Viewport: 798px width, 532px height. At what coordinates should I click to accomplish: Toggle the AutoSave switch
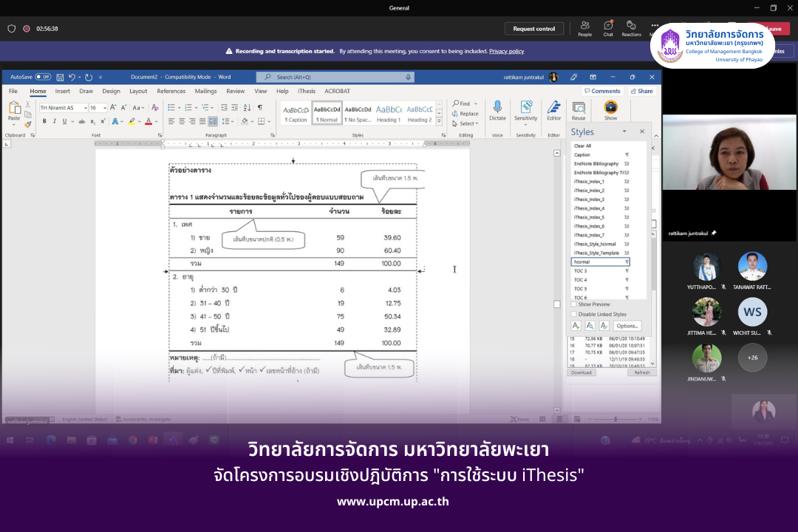click(43, 77)
